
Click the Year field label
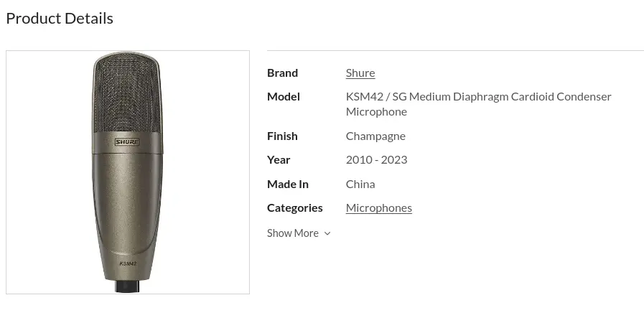point(279,159)
